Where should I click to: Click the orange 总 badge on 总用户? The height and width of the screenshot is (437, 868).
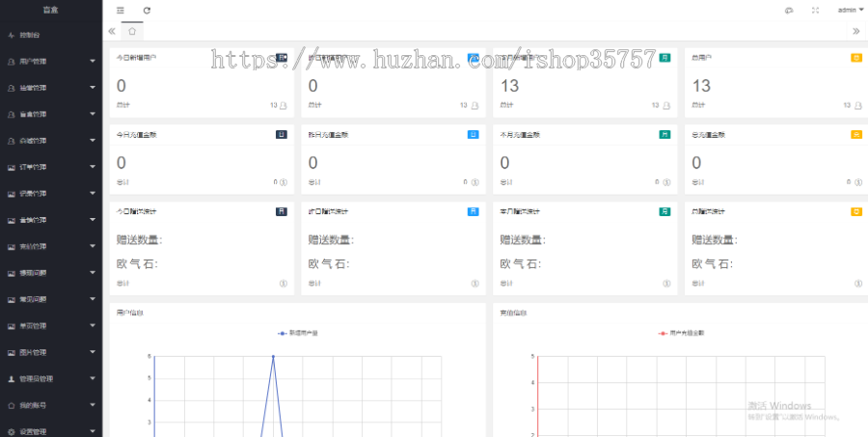[x=856, y=57]
